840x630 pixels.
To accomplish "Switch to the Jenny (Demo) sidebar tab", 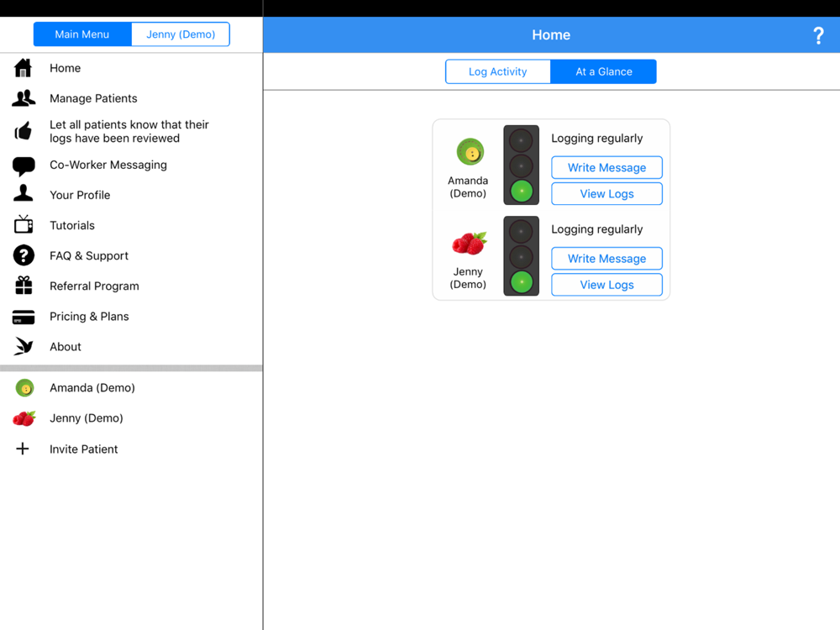I will coord(181,34).
